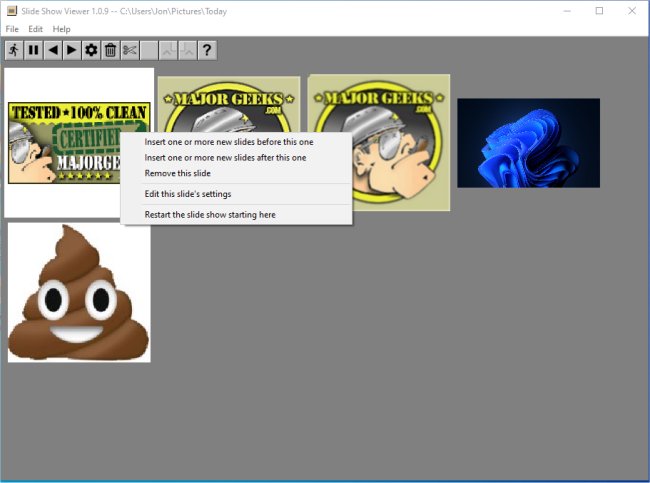Close the Slide Show Viewer window

pos(632,11)
